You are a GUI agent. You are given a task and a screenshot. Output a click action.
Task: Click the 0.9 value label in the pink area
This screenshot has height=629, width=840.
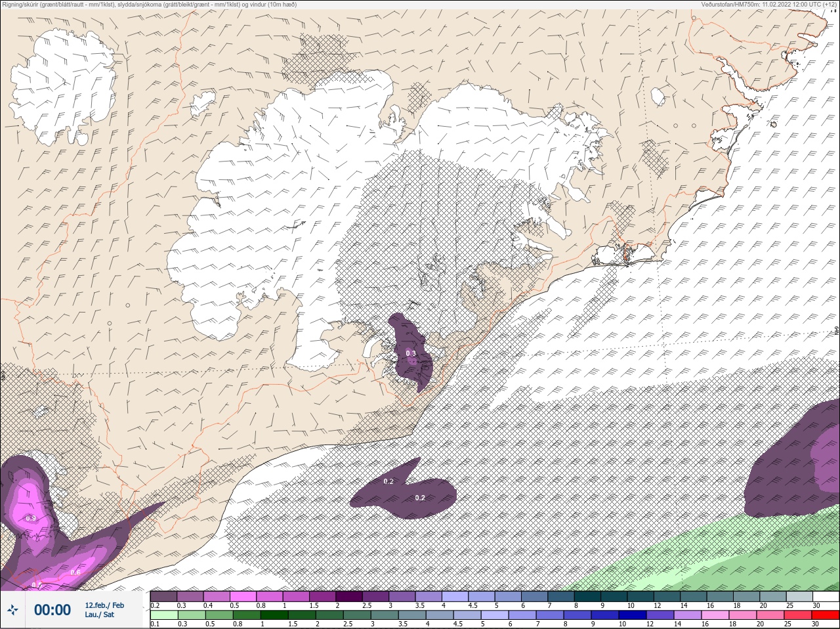(x=31, y=519)
